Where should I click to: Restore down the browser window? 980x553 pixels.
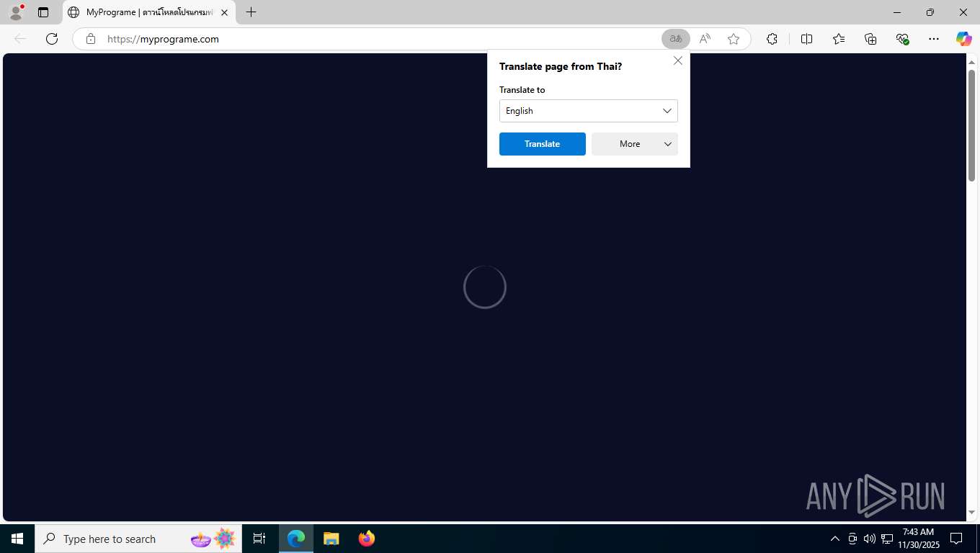(x=930, y=12)
